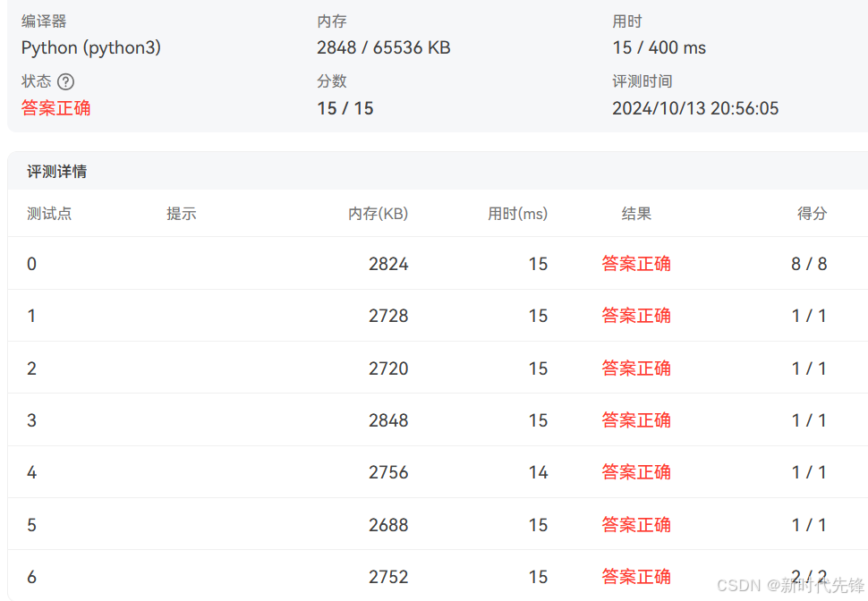Click the 提示 column header

(x=182, y=214)
